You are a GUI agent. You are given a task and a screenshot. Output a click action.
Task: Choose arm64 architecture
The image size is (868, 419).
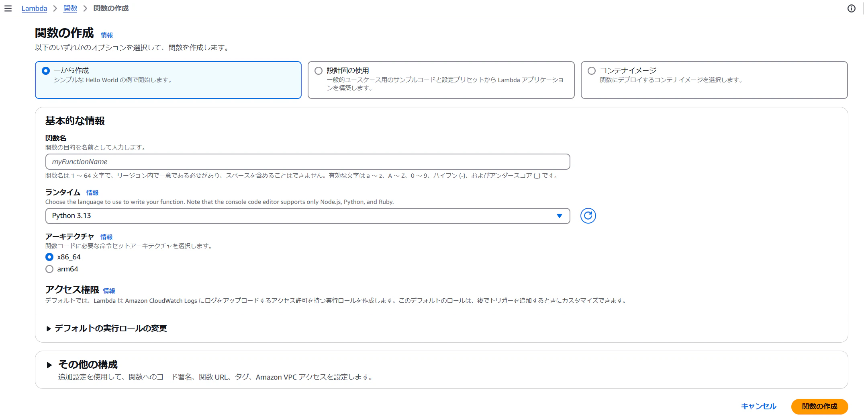[49, 269]
